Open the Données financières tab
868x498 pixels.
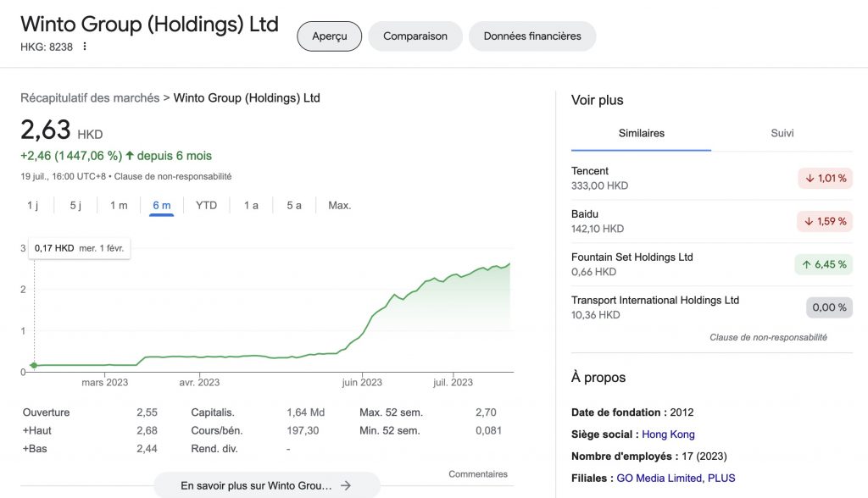532,36
